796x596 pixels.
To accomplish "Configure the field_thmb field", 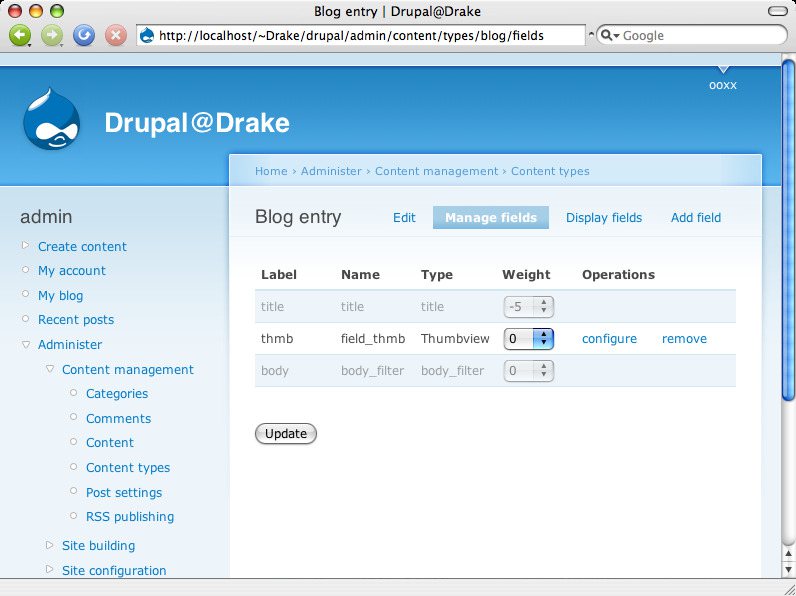I will [609, 339].
